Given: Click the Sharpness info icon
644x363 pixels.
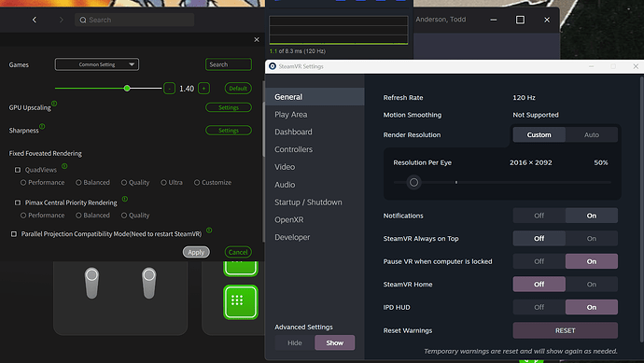Looking at the screenshot, I should pyautogui.click(x=42, y=127).
